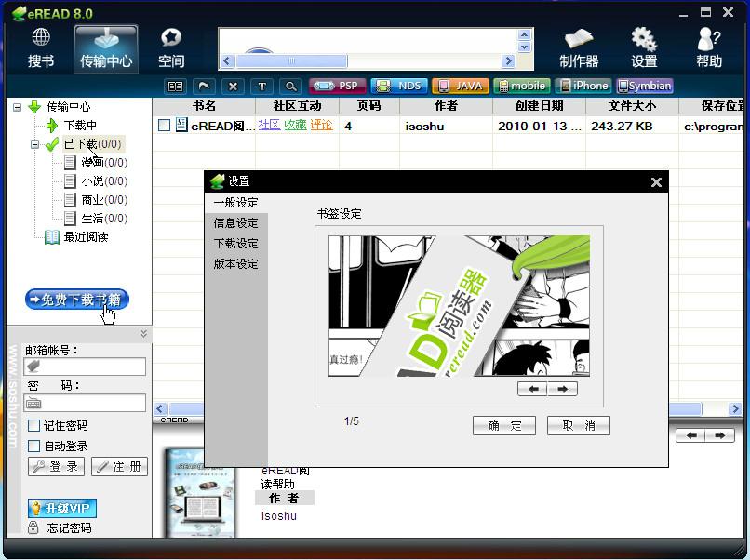Click the 免费下载书籍 button
The width and height of the screenshot is (750, 560).
(77, 300)
